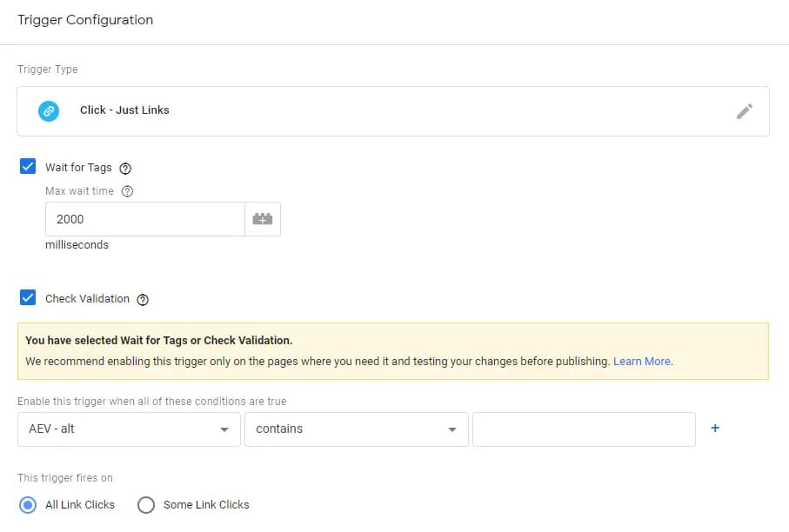789x532 pixels.
Task: Click the blue link icon beside Click - Just Links
Action: click(49, 110)
